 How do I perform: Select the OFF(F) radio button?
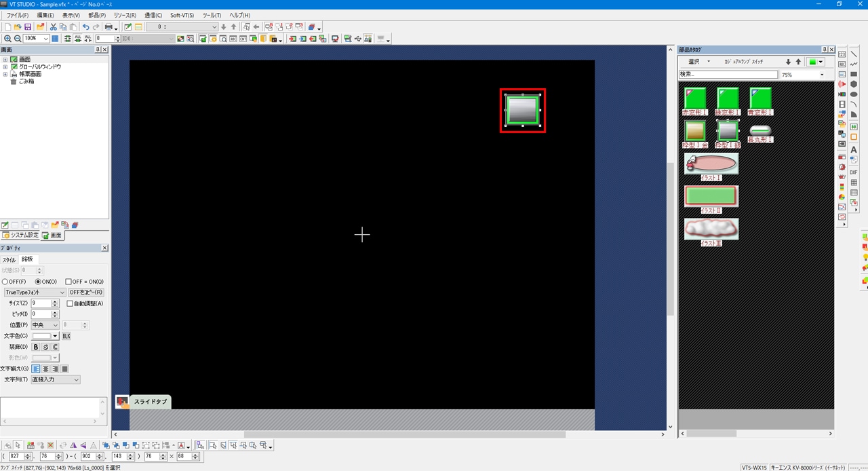[x=5, y=282]
